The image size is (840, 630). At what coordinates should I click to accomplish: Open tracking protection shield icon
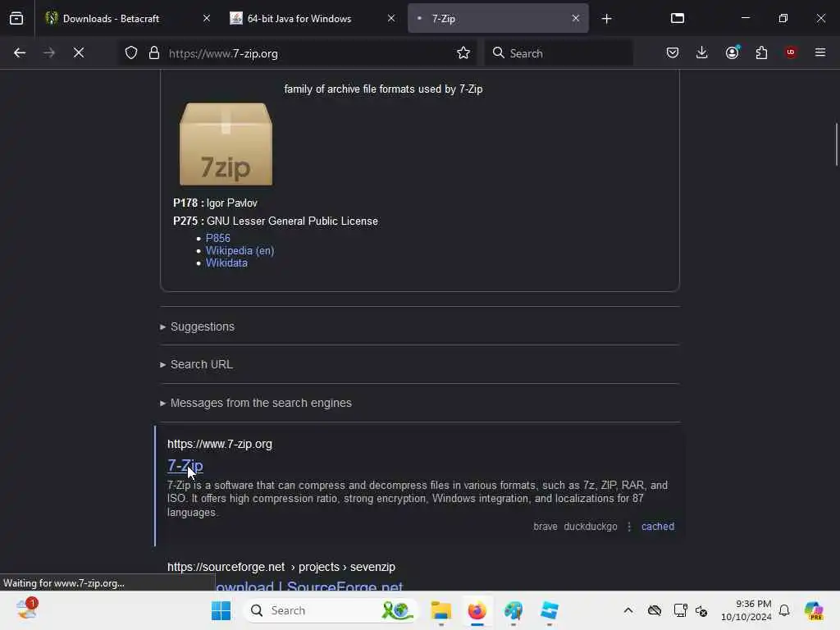131,53
